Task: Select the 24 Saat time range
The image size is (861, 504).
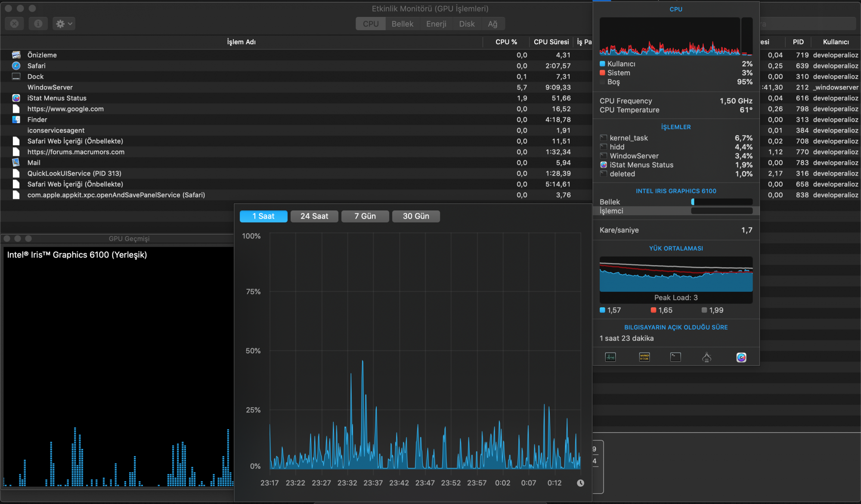Action: [x=314, y=216]
